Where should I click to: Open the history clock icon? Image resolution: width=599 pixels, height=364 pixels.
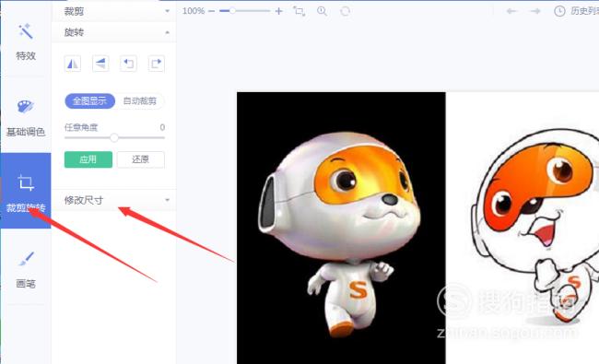coord(559,11)
